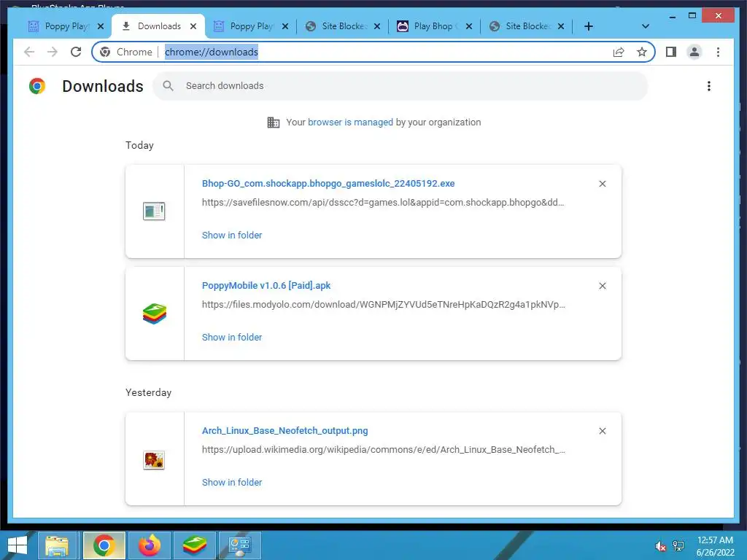Click the muted volume tray icon
This screenshot has width=747, height=560.
(x=660, y=546)
